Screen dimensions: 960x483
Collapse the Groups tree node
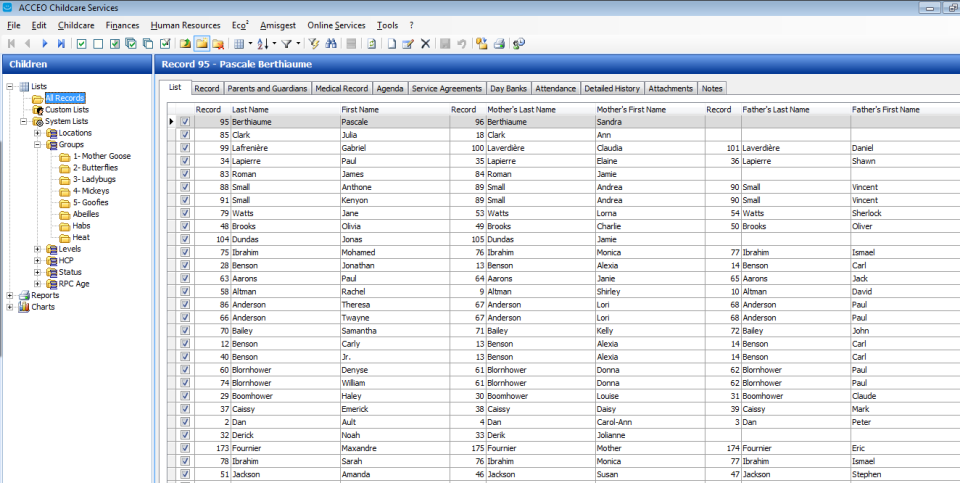click(37, 144)
